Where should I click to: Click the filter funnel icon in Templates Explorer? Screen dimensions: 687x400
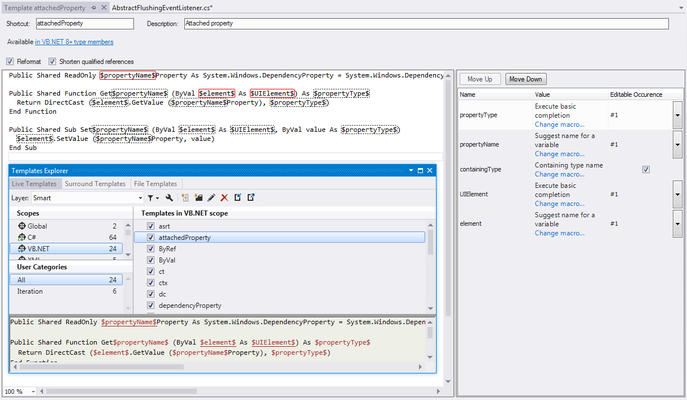pos(151,198)
